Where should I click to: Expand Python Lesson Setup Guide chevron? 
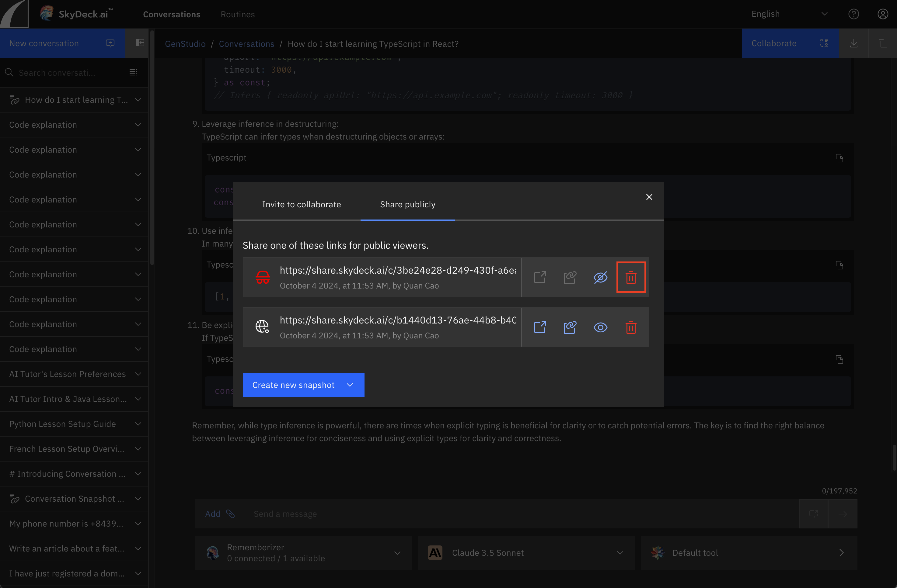(138, 424)
